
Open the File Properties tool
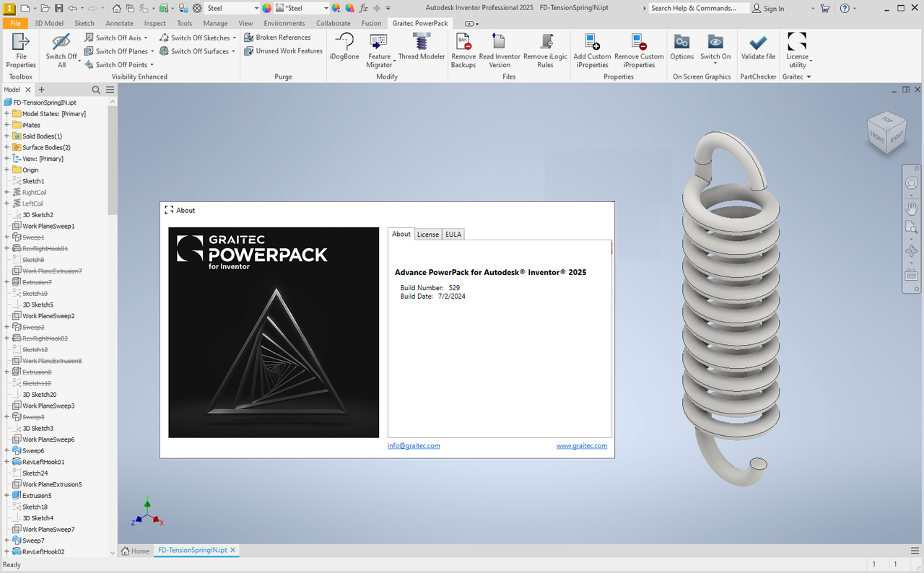pyautogui.click(x=21, y=51)
